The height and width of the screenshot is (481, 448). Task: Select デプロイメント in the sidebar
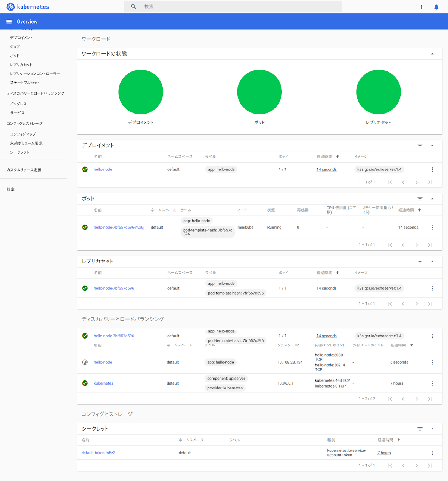click(22, 38)
